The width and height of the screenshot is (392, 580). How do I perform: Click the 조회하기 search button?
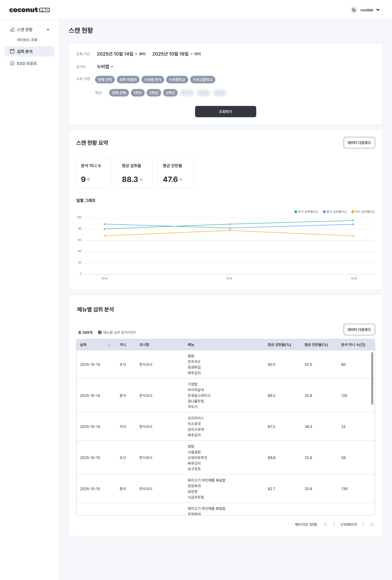226,112
